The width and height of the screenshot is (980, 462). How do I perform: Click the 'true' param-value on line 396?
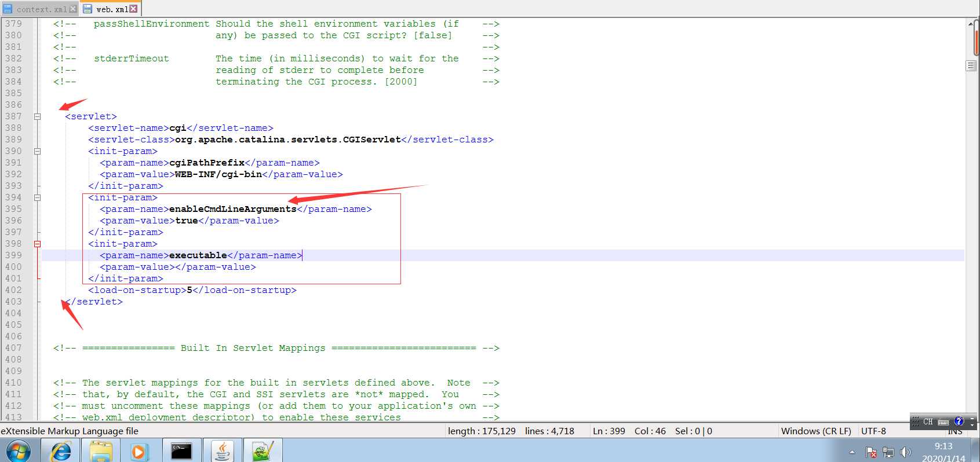click(187, 221)
